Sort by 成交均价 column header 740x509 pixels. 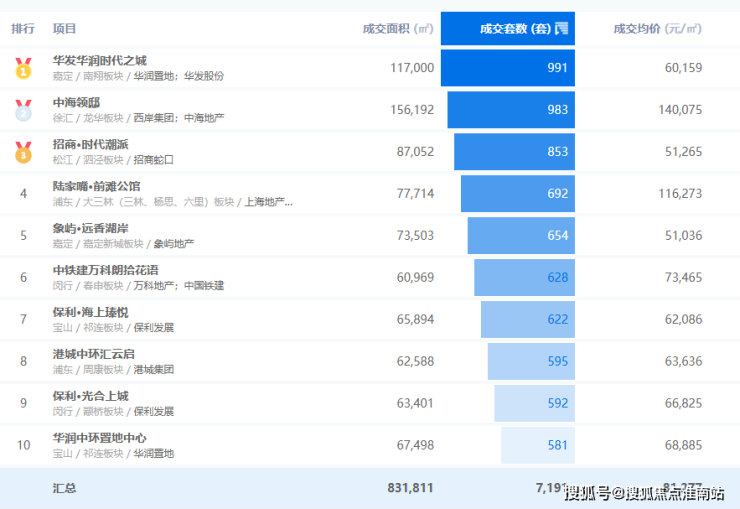(657, 29)
